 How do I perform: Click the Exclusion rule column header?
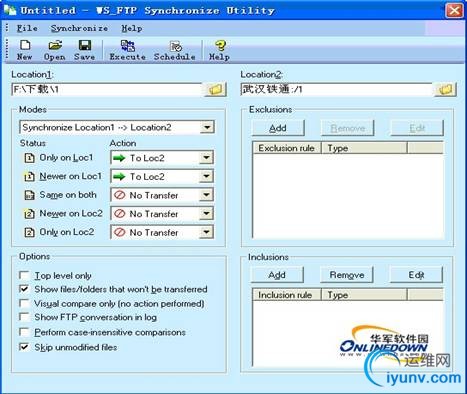[287, 148]
